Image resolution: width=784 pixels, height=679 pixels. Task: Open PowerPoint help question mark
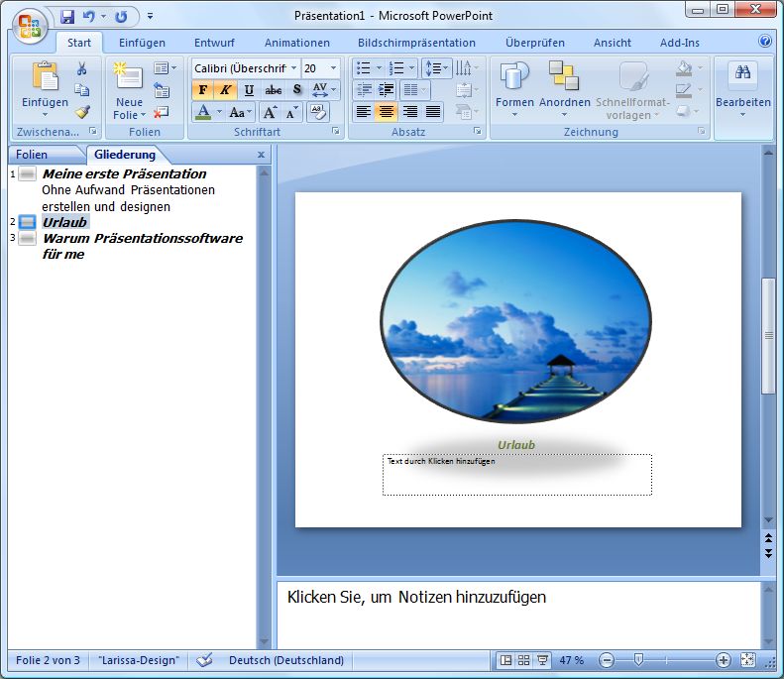click(765, 41)
